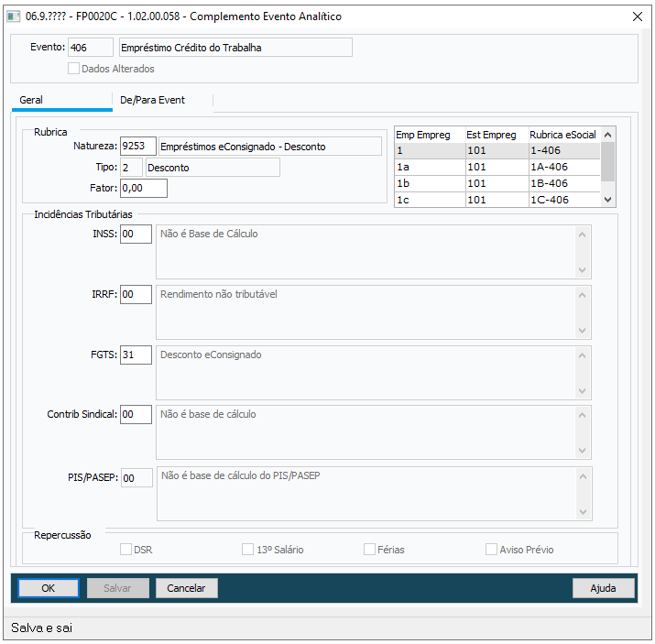Click the INSS code field

(136, 234)
